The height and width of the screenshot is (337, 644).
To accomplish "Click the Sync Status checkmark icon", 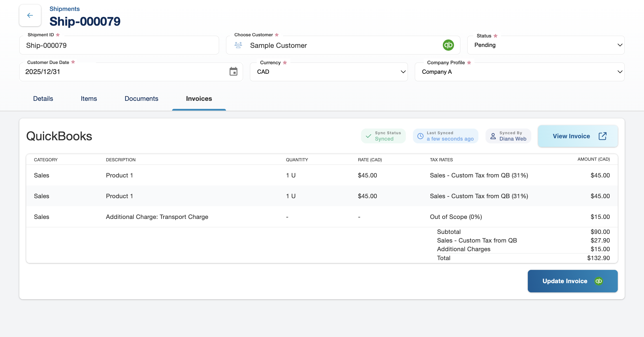I will point(368,136).
